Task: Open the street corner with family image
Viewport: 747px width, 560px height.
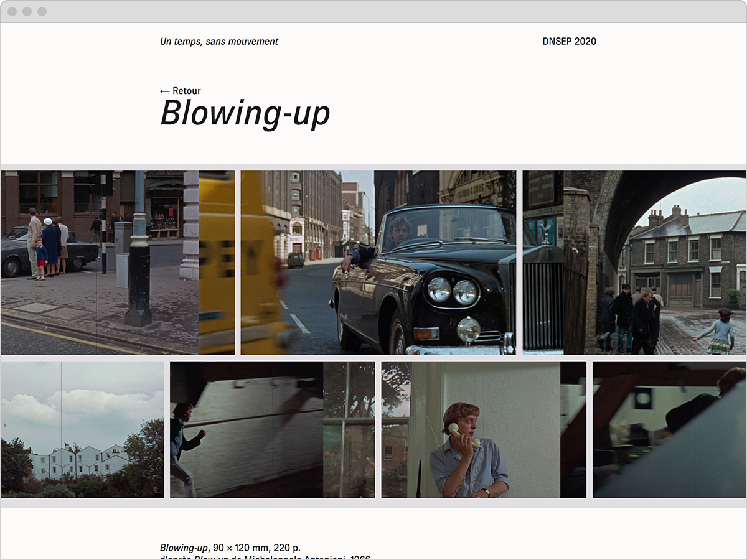Action: tap(118, 263)
